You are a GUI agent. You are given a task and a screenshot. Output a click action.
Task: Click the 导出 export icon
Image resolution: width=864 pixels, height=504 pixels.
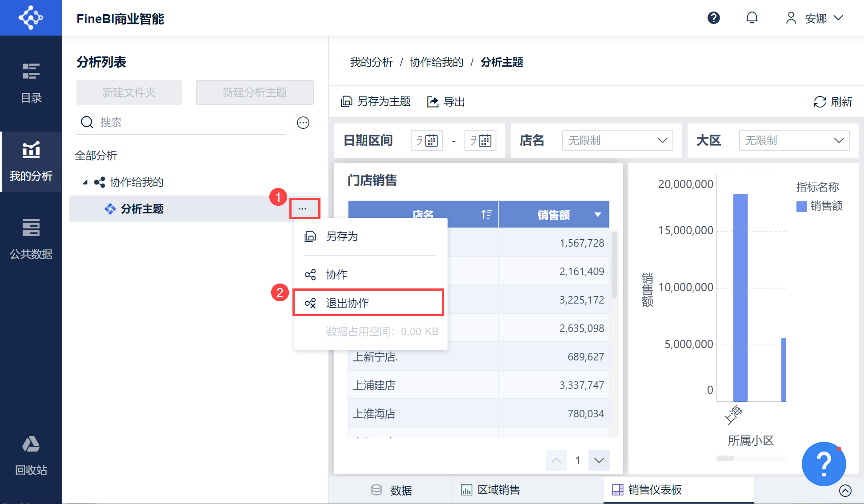click(432, 102)
